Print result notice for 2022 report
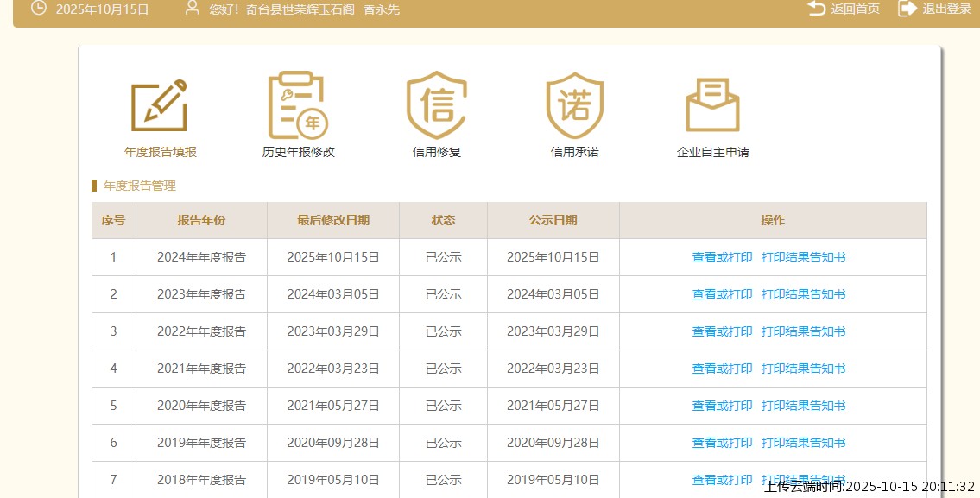The image size is (980, 498). pyautogui.click(x=803, y=331)
